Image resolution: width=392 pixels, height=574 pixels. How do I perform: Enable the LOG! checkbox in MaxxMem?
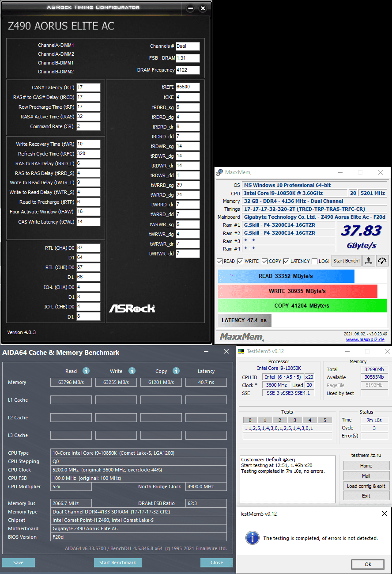coord(314,261)
